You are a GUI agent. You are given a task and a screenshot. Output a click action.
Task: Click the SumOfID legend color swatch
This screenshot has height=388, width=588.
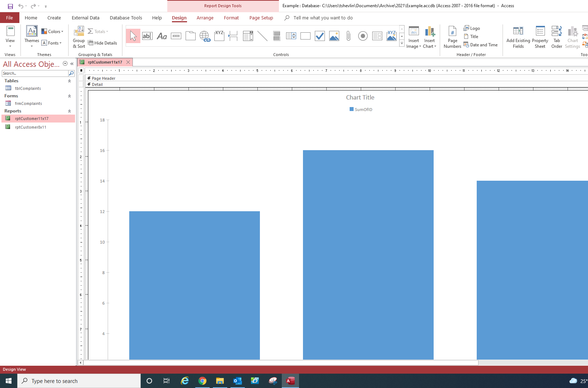tap(352, 109)
